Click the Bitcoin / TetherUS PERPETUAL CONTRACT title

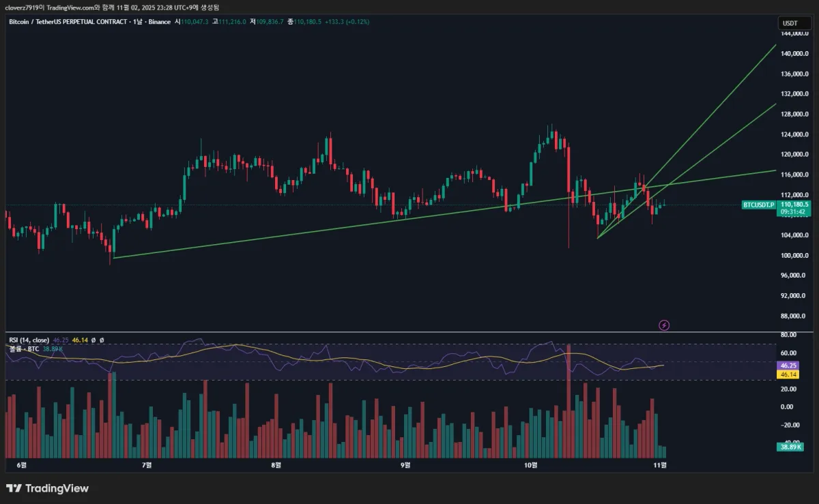coord(67,22)
